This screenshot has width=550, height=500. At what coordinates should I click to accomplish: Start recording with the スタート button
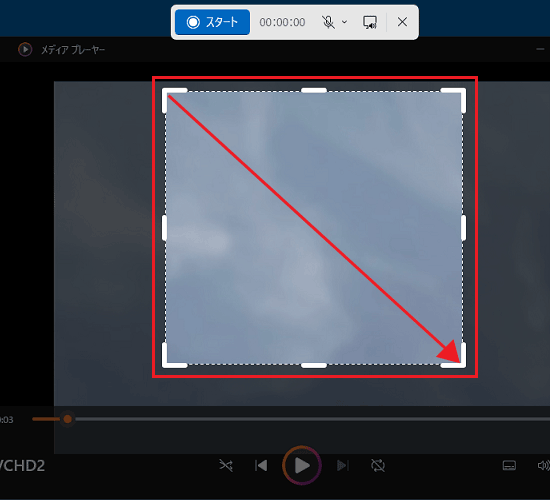tap(213, 22)
